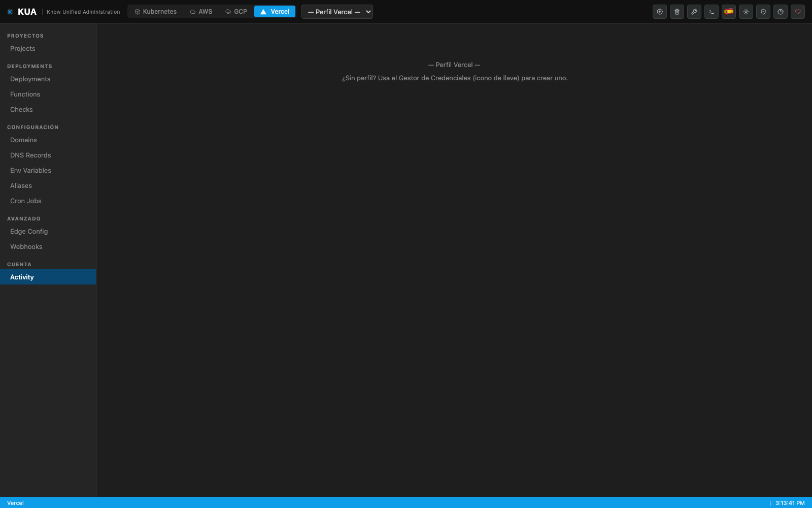Screen dimensions: 812x508
Task: Click the CONFIGURACIÓN section header
Action: [33, 128]
